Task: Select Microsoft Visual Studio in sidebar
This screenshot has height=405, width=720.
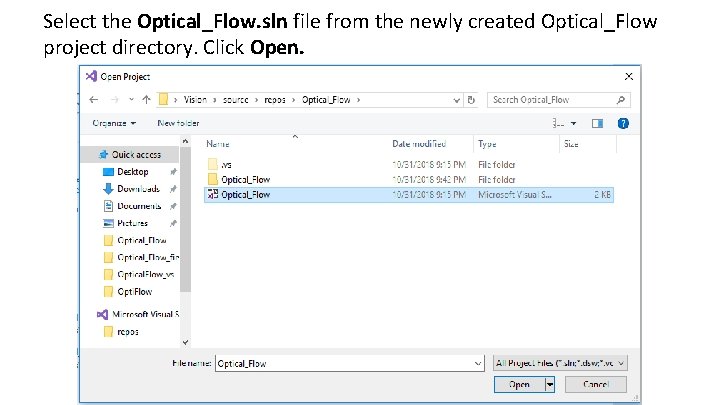Action: tap(138, 315)
